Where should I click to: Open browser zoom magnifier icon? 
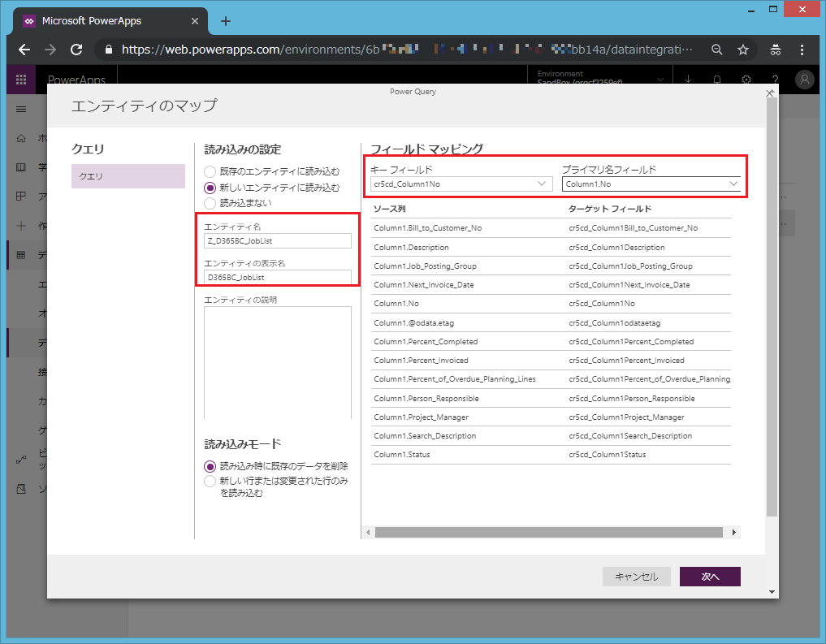tap(717, 50)
